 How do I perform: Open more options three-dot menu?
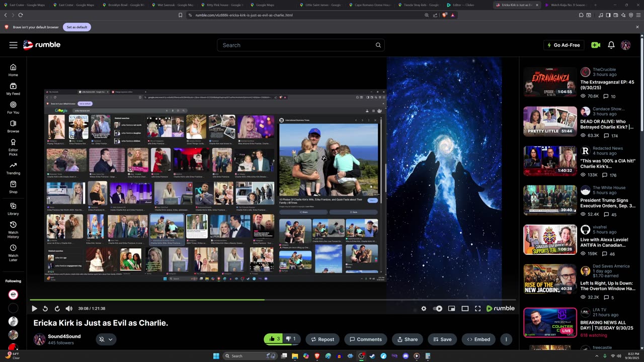(506, 339)
